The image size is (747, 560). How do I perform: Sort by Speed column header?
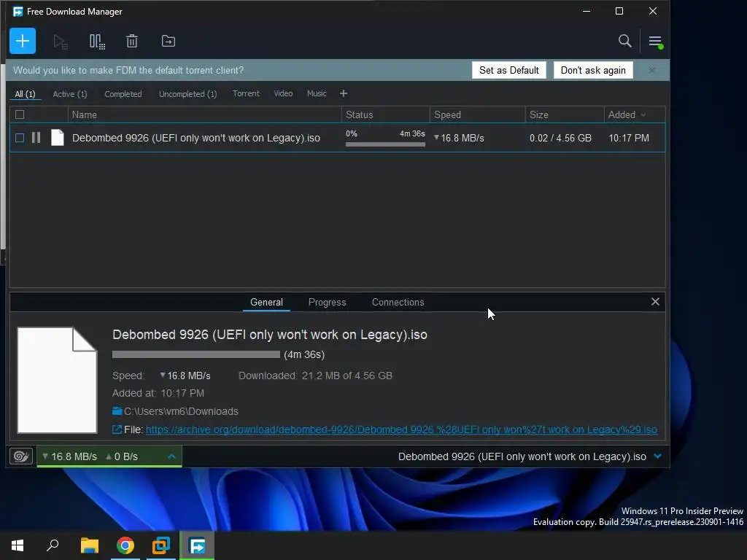click(447, 114)
